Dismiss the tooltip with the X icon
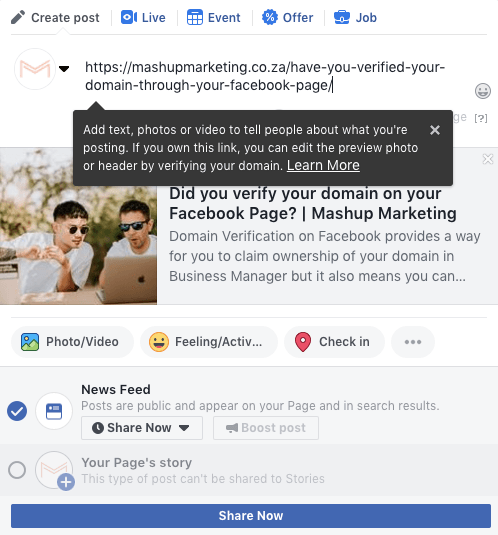This screenshot has height=535, width=498. 435,130
